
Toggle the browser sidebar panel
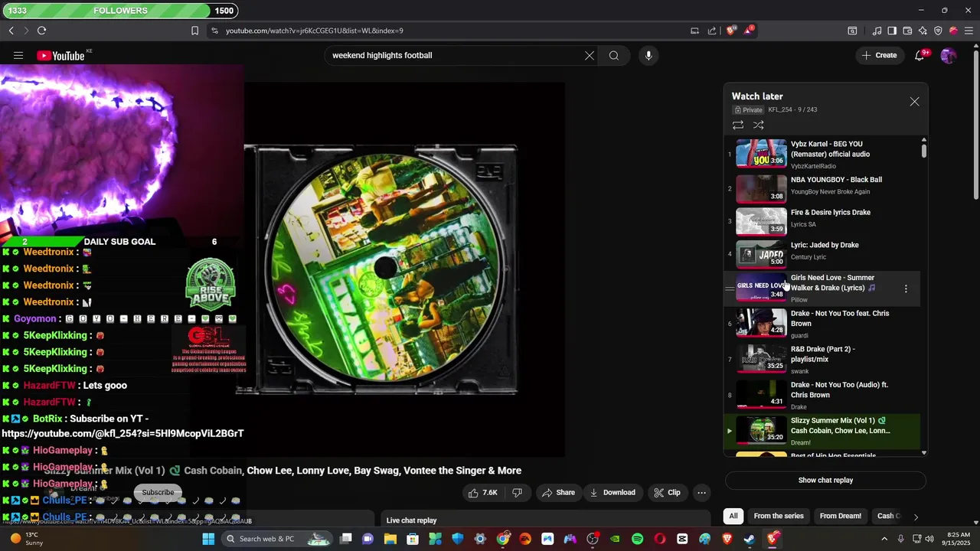point(892,31)
